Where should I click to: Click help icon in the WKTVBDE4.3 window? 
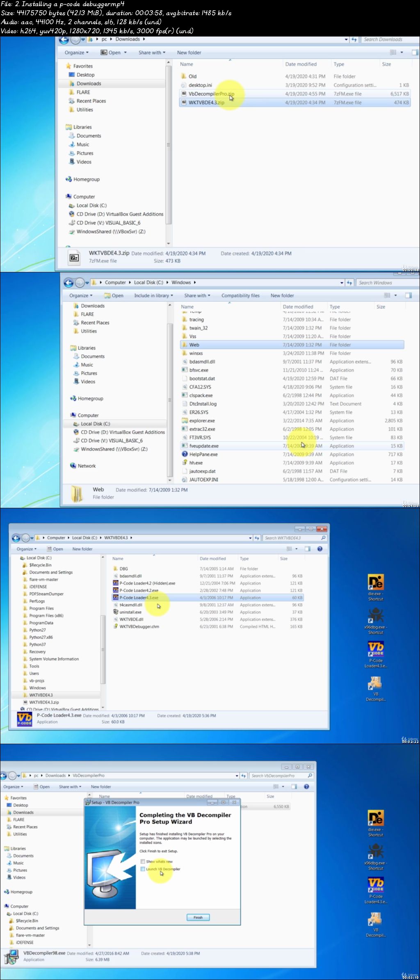(x=320, y=549)
